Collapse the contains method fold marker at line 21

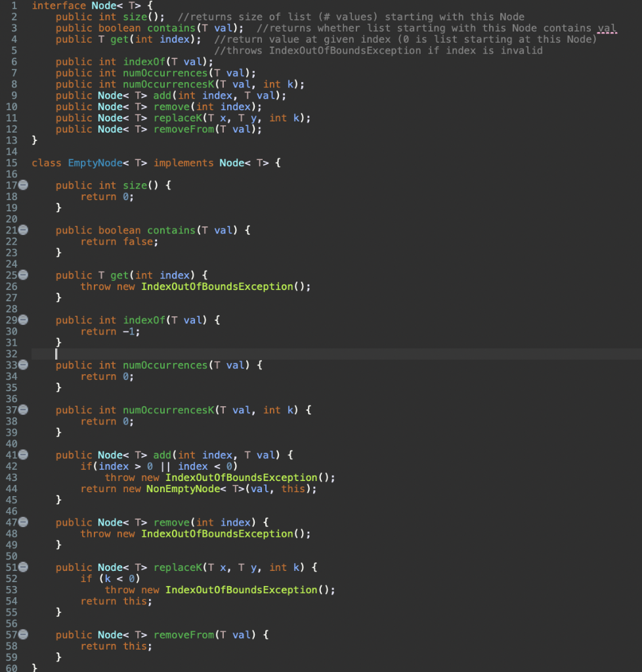click(23, 230)
